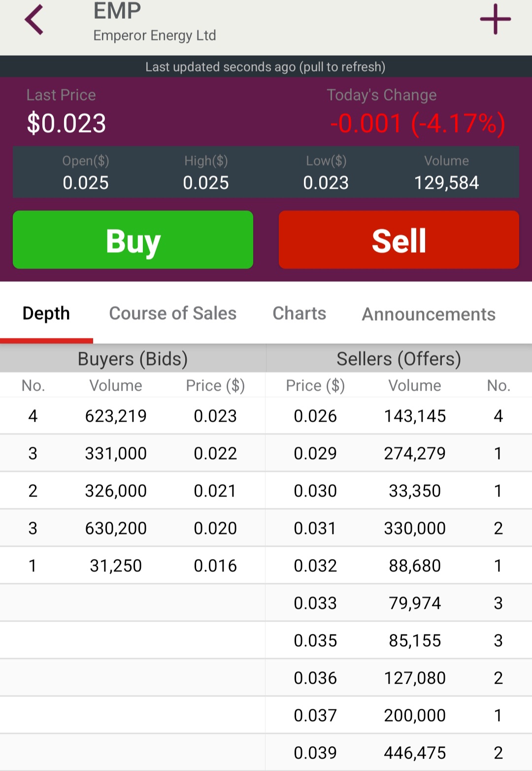
Task: Tap the plus icon to add EMP
Action: point(495,19)
